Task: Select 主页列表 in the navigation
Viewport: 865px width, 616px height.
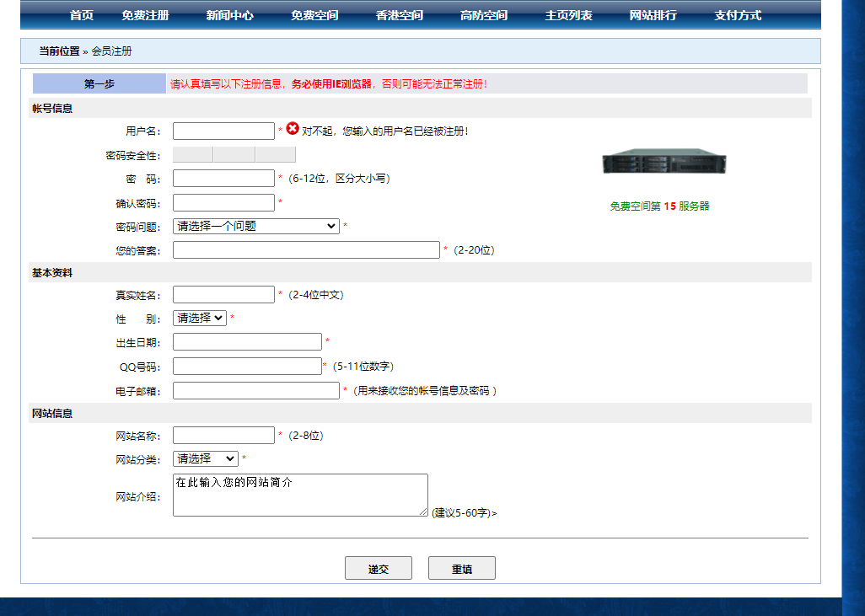Action: click(567, 14)
